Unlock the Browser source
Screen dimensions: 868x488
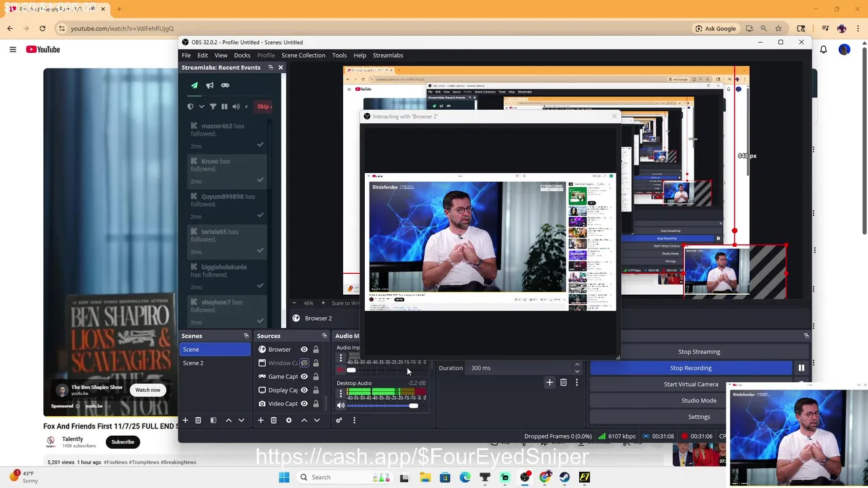tap(316, 350)
